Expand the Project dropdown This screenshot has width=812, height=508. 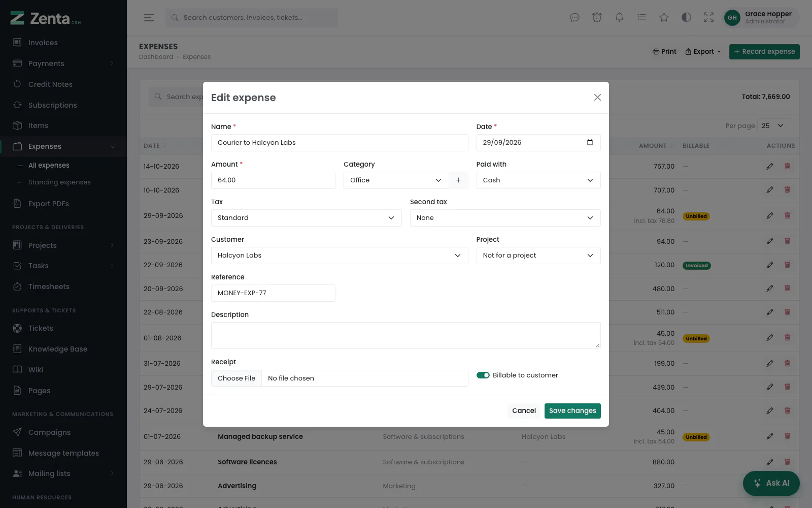pyautogui.click(x=538, y=256)
